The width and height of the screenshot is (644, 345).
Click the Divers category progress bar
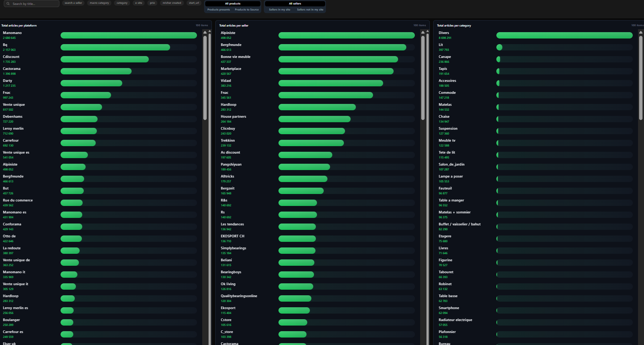tap(564, 36)
